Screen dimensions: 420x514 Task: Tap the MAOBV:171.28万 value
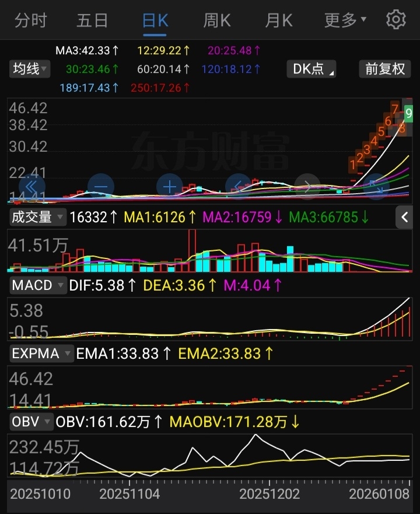coord(235,422)
